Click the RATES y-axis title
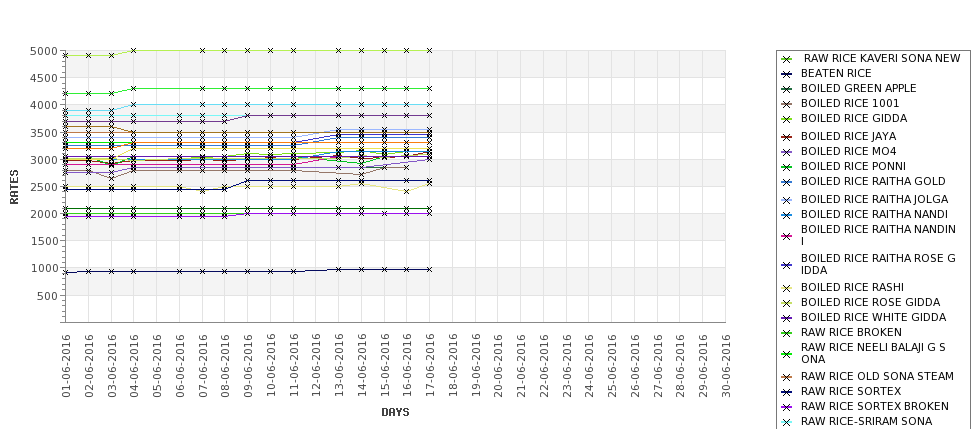Image resolution: width=975 pixels, height=429 pixels. (x=14, y=187)
